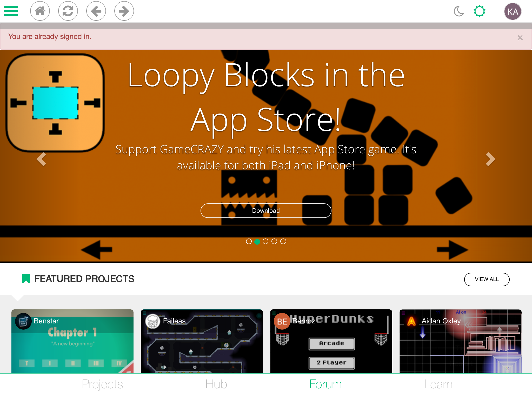
Task: Open Behroz's HyperDunks project thumbnail
Action: tap(331, 341)
